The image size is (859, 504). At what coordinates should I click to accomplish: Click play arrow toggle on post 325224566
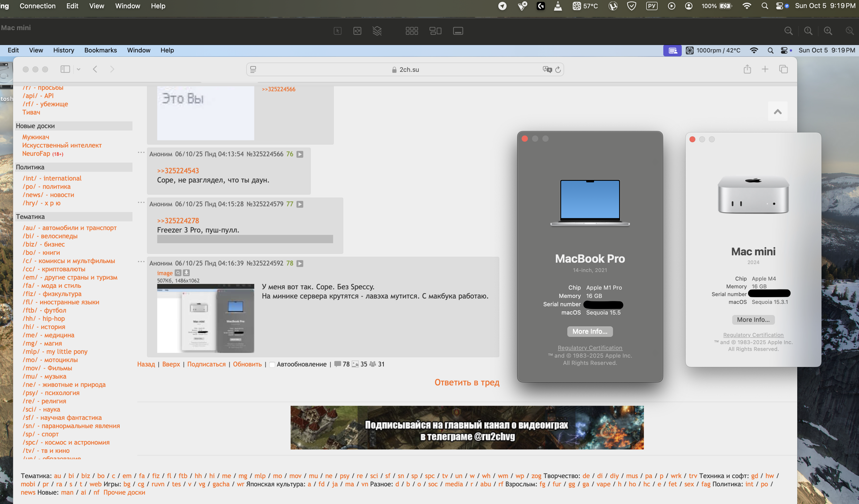(x=300, y=154)
